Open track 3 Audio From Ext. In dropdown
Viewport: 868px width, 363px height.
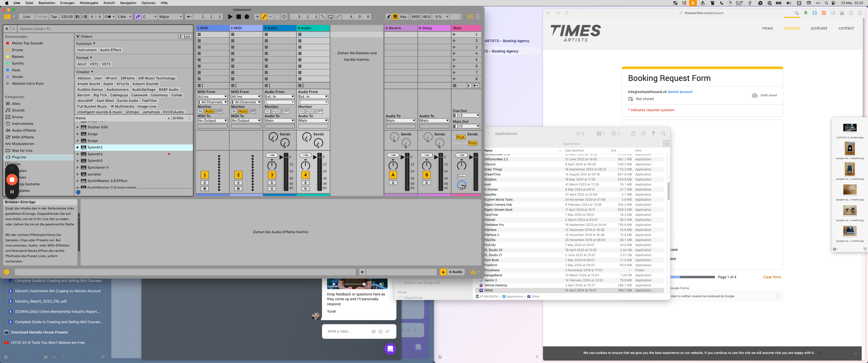[x=279, y=97]
